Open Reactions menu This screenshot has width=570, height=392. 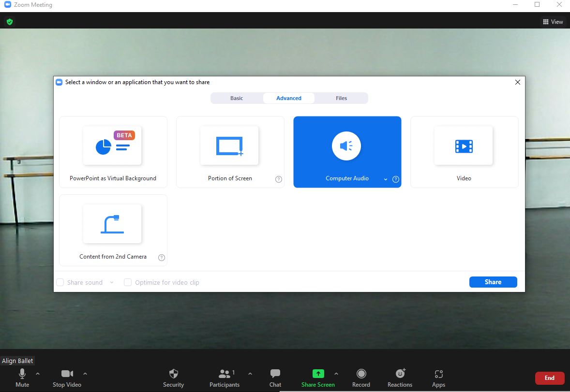point(400,378)
